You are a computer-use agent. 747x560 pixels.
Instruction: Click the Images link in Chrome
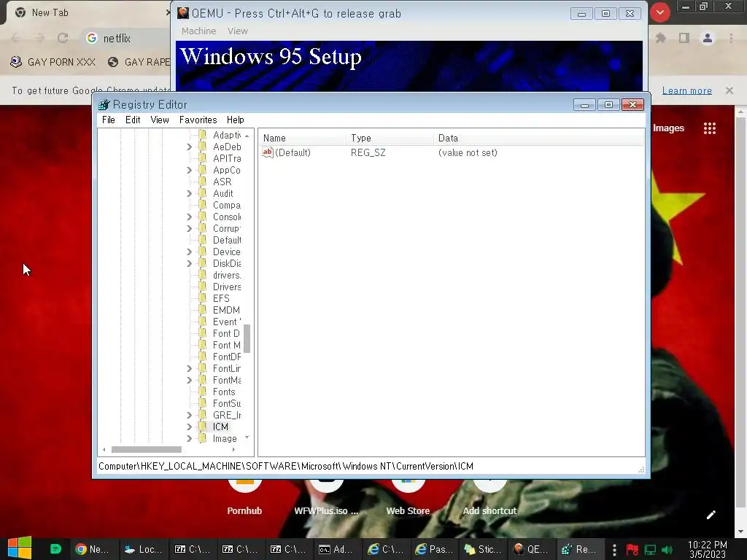pyautogui.click(x=668, y=128)
